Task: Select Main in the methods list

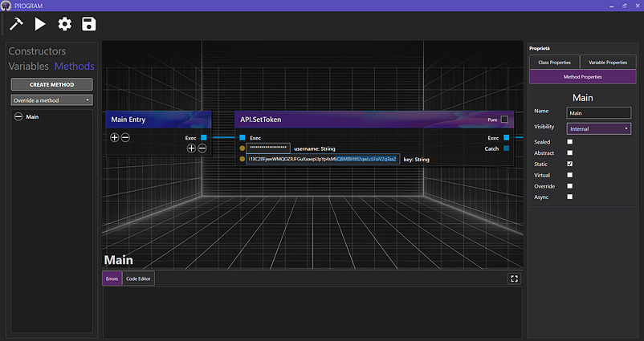Action: click(32, 117)
